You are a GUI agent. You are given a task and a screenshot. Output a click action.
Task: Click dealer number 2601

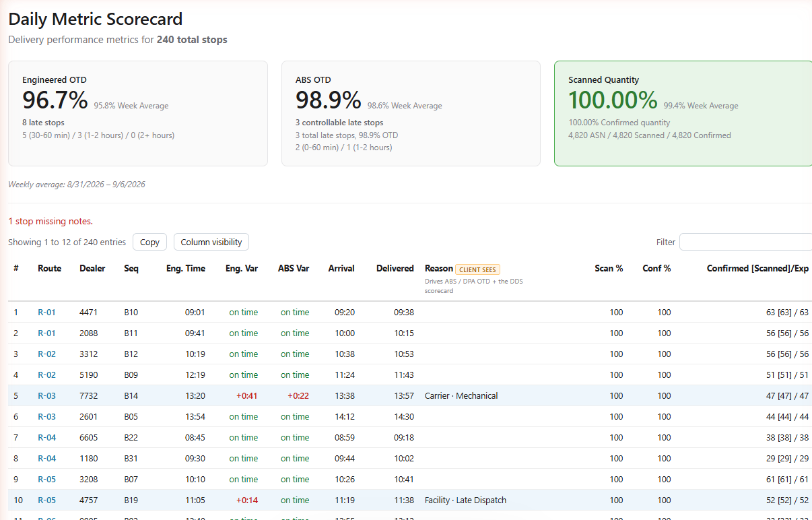(88, 416)
